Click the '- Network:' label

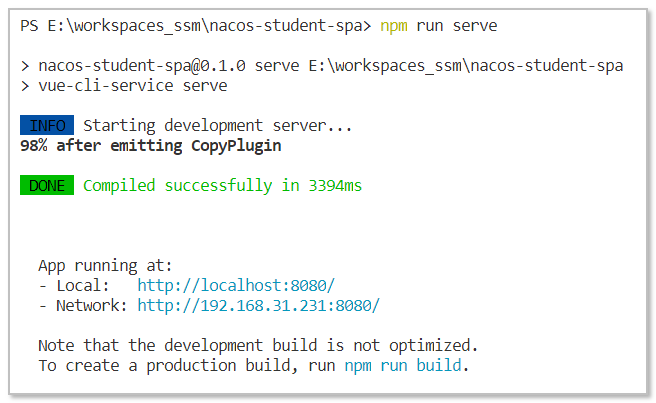pos(82,306)
